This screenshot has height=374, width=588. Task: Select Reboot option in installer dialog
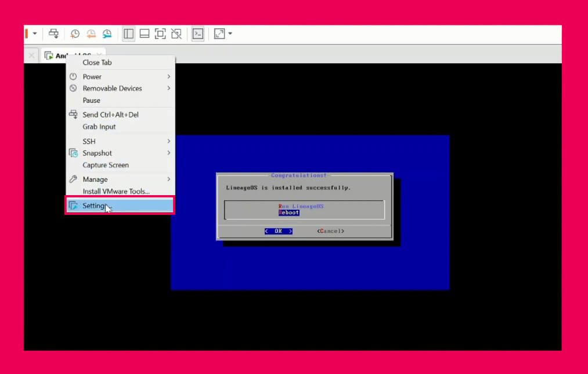pos(288,213)
